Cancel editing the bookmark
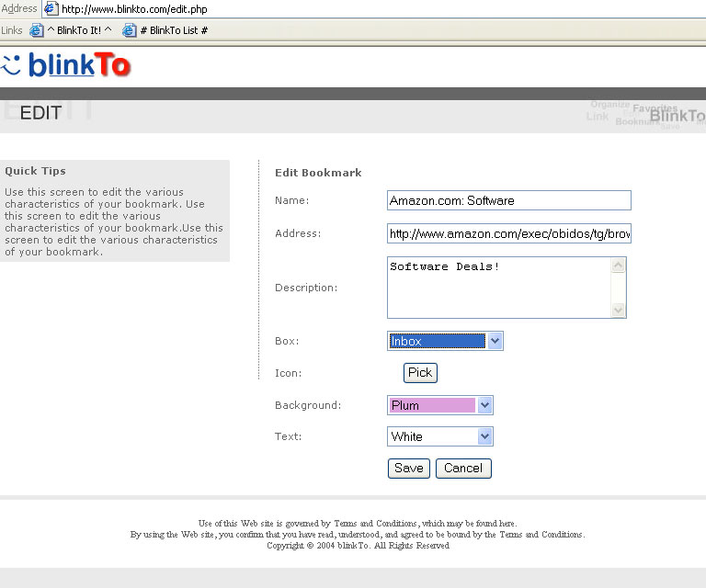This screenshot has width=706, height=588. [463, 468]
